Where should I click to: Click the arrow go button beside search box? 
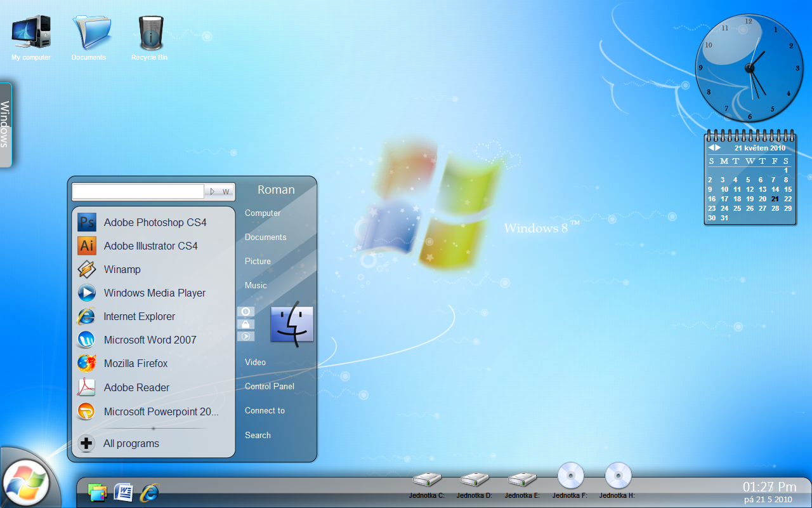point(212,191)
